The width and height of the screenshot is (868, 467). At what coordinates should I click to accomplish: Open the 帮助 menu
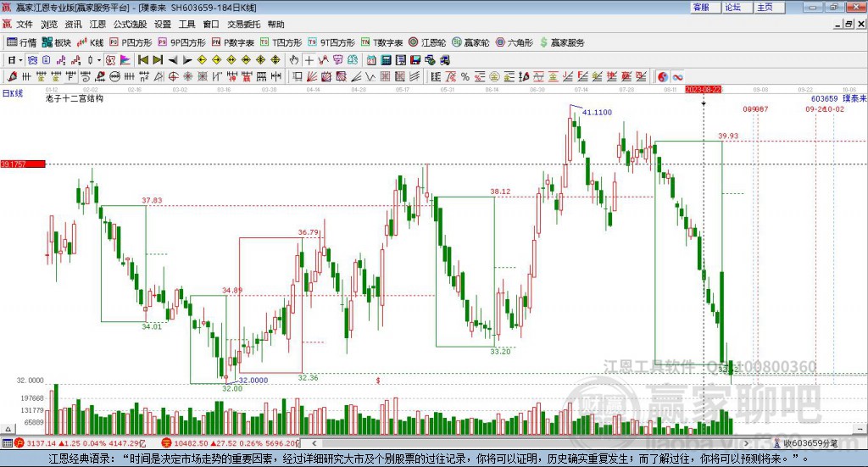(x=275, y=25)
